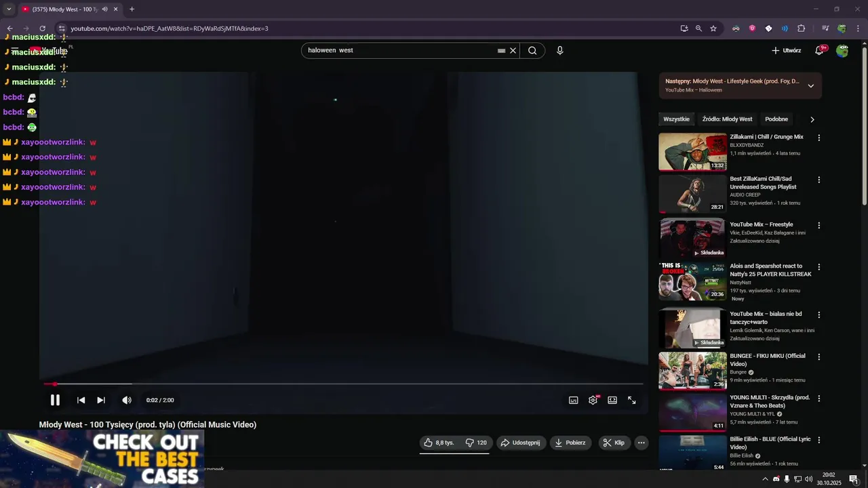Start voice search with microphone icon

[x=559, y=50]
